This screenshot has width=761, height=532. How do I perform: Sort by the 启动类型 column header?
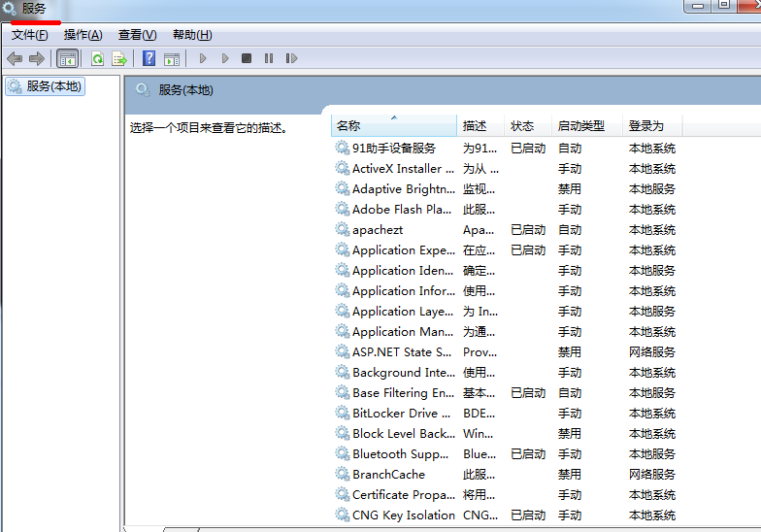(586, 126)
